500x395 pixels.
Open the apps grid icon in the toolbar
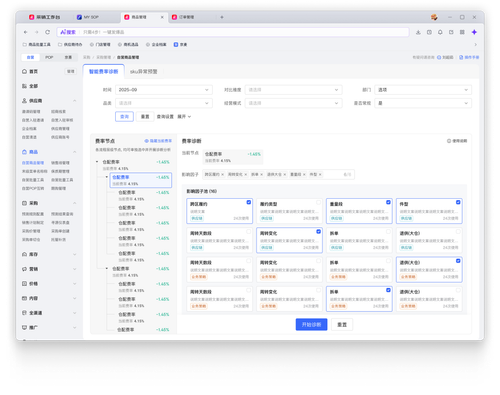point(462,32)
